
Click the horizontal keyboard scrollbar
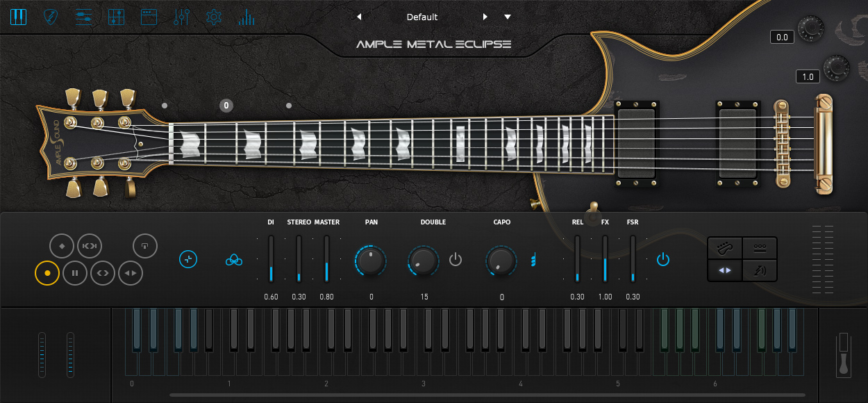coord(486,395)
